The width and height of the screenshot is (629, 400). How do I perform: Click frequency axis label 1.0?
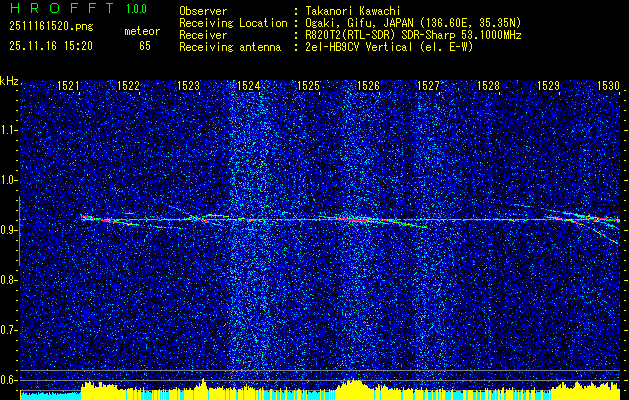9,181
